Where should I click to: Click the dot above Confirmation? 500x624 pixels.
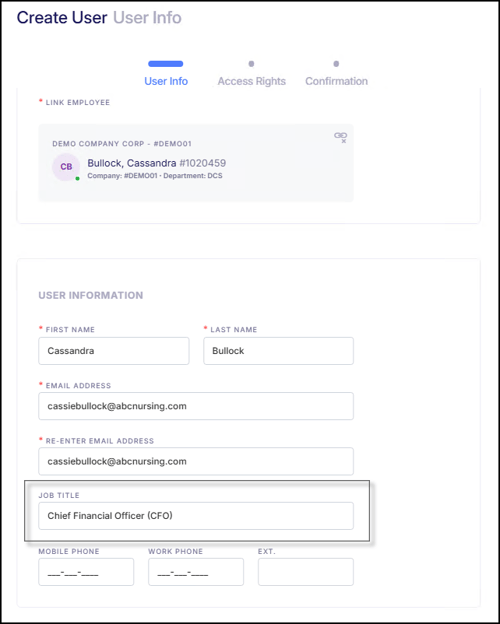click(x=336, y=64)
